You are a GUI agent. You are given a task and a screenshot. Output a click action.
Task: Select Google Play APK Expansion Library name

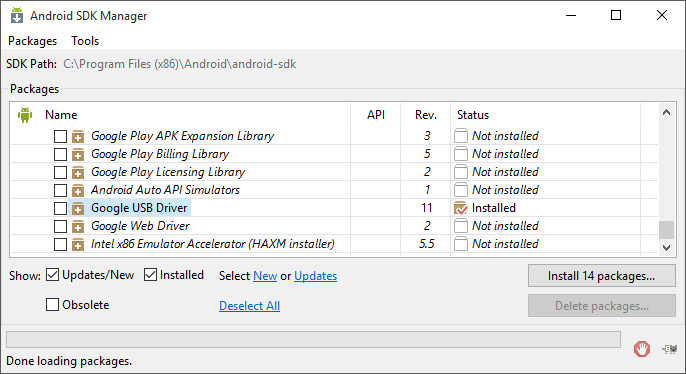click(x=182, y=136)
